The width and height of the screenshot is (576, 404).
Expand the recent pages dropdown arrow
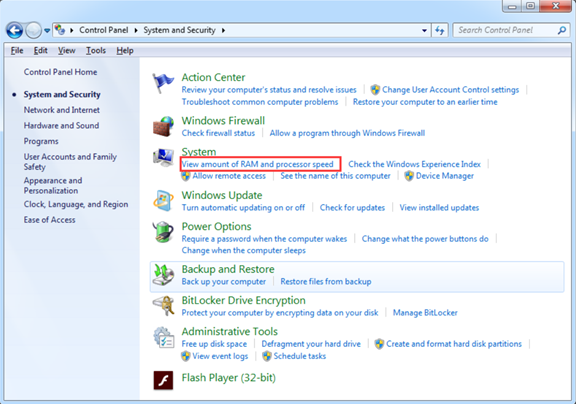pyautogui.click(x=47, y=30)
